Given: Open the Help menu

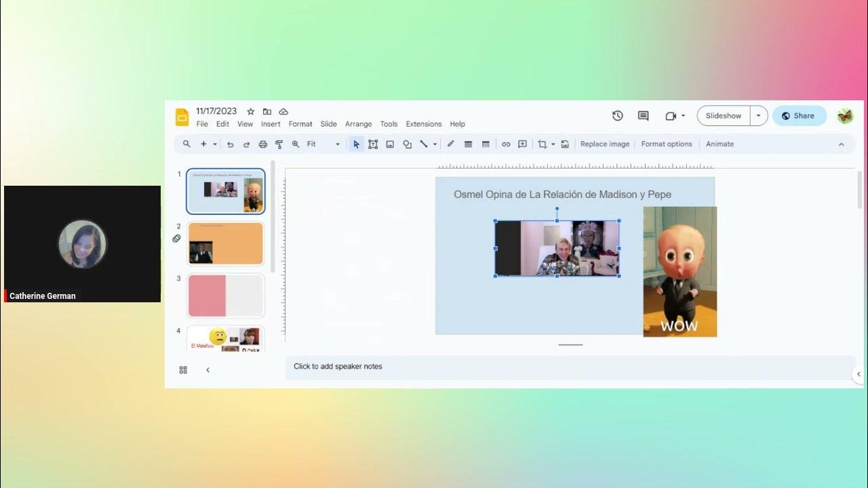Looking at the screenshot, I should (x=458, y=124).
